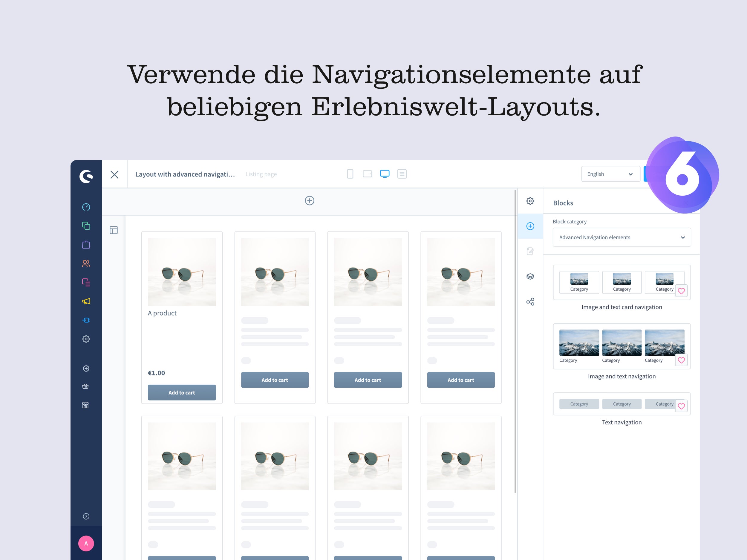Image resolution: width=747 pixels, height=560 pixels.
Task: Select Image and text card navigation block
Action: (x=622, y=282)
